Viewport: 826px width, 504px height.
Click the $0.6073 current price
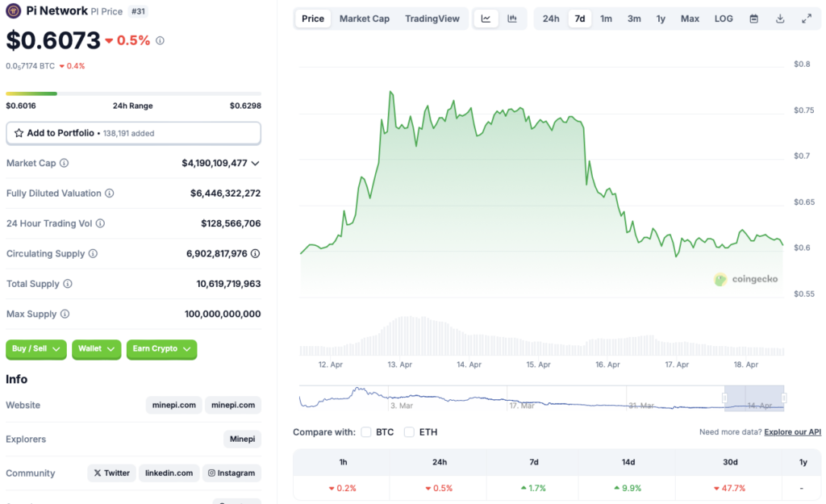pos(52,40)
